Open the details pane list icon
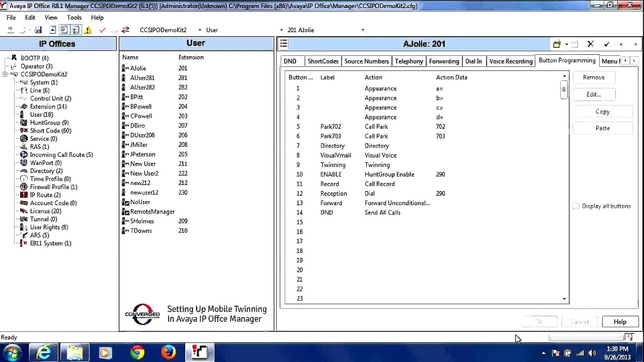This screenshot has height=362, width=644. click(x=284, y=44)
